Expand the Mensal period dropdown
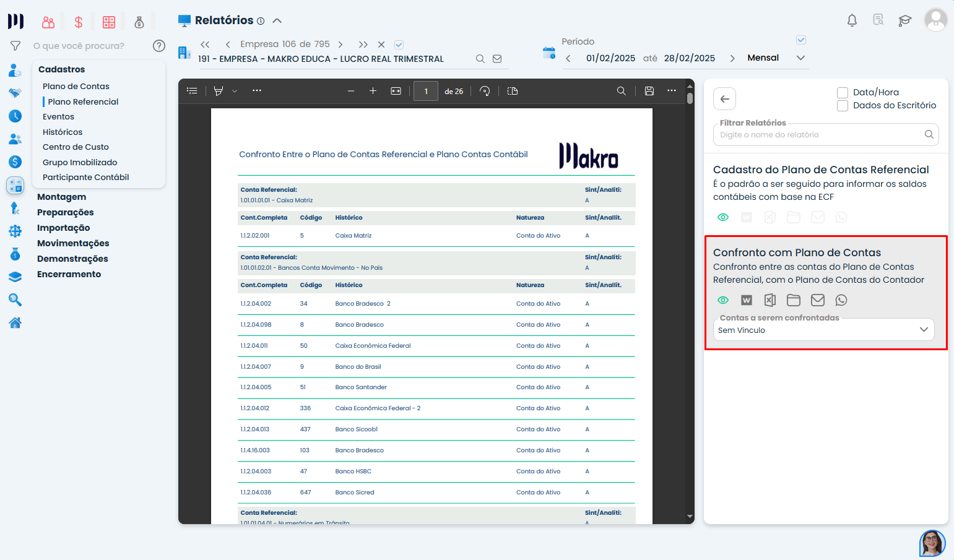 [x=800, y=58]
